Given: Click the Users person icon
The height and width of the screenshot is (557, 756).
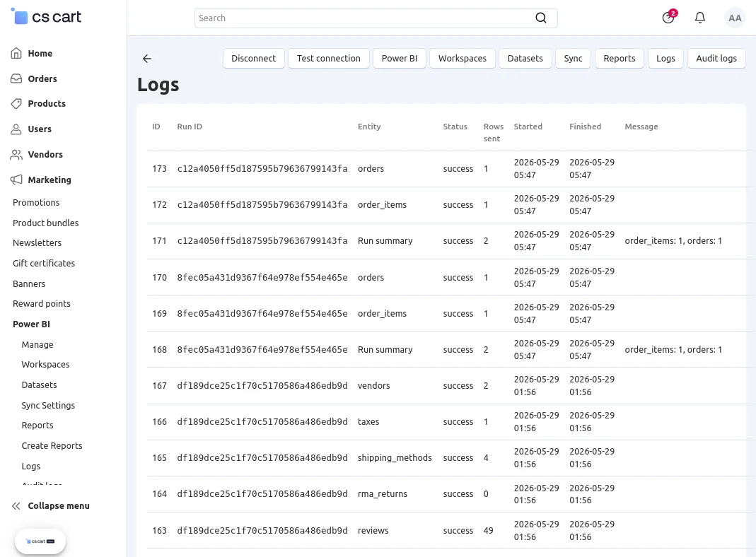Looking at the screenshot, I should click(x=16, y=129).
